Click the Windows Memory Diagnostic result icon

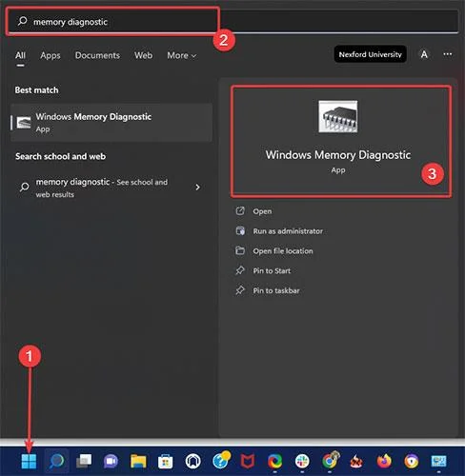pos(24,122)
